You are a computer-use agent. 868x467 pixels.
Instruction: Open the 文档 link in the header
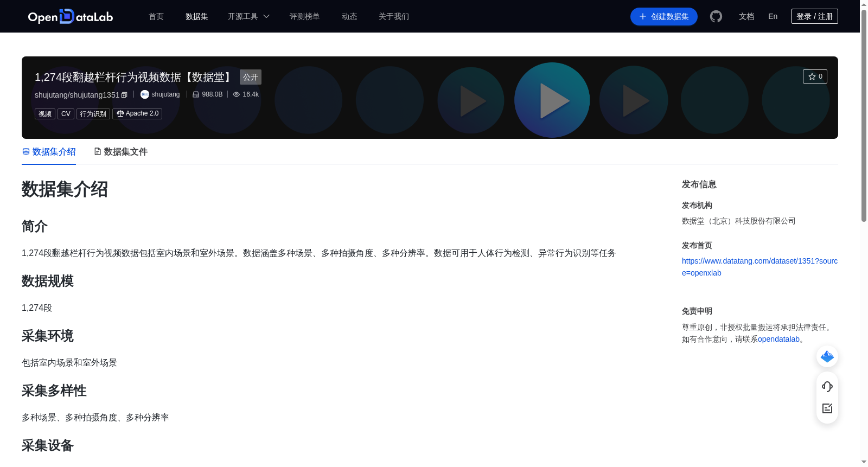coord(746,16)
